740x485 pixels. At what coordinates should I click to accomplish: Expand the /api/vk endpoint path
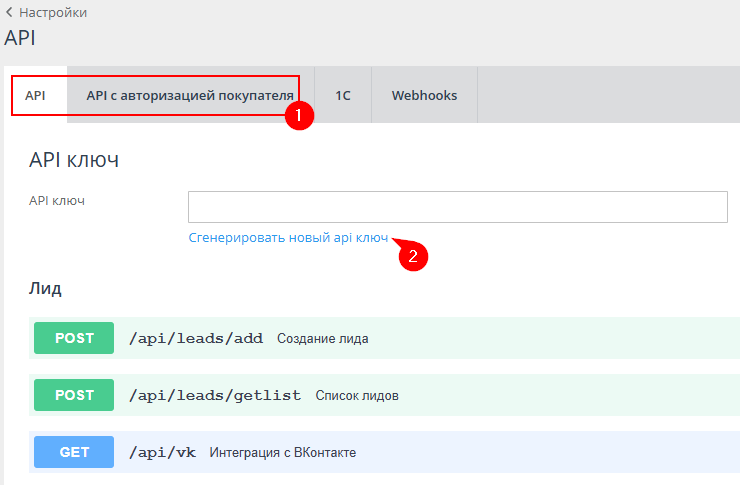[162, 452]
